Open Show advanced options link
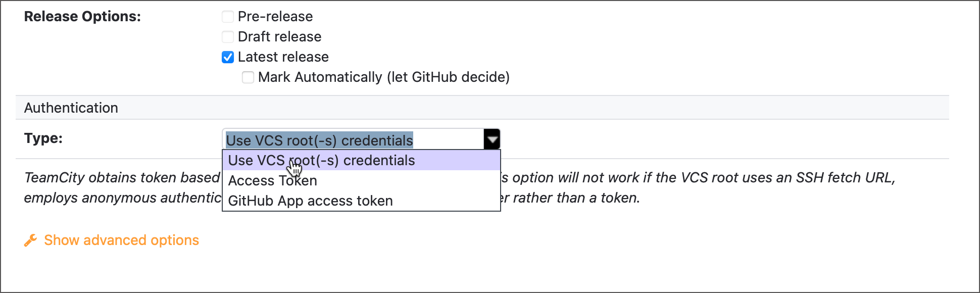Viewport: 980px width, 293px height. coord(121,240)
